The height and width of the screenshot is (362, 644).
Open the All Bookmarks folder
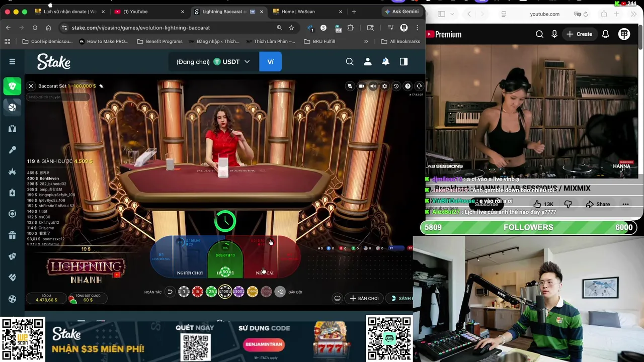click(400, 41)
